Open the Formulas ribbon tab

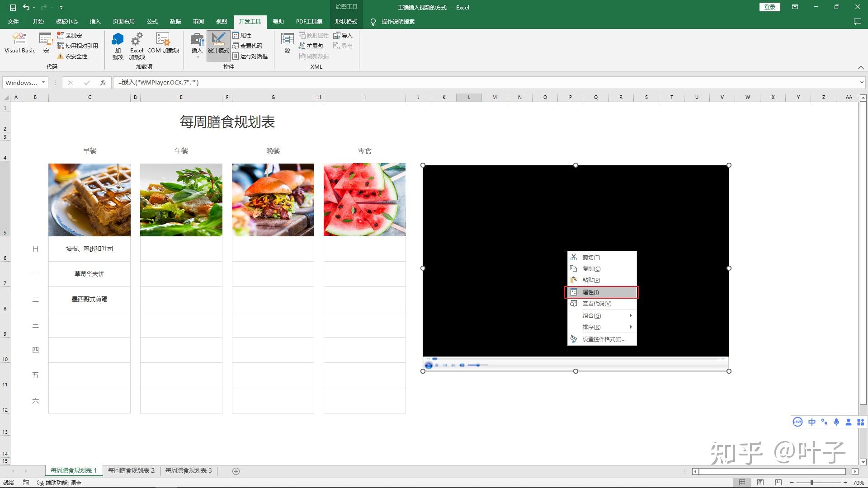[152, 22]
